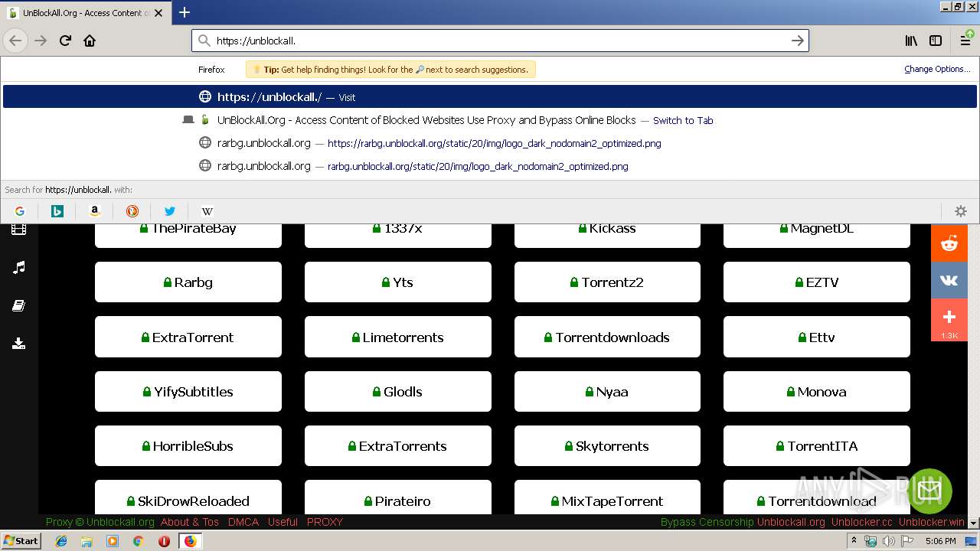Click About & Tos footer link
Screen dimensions: 980x551
click(x=190, y=522)
